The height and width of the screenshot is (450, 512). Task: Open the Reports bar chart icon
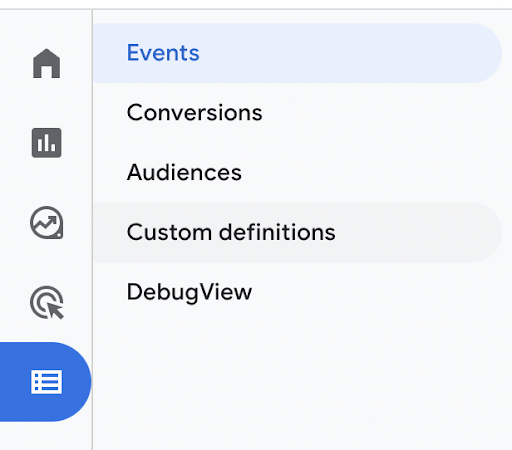(x=46, y=143)
